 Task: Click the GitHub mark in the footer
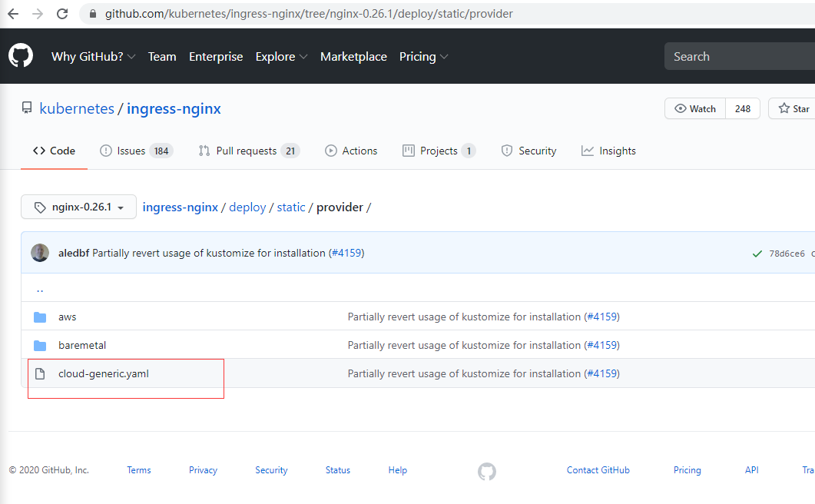(x=487, y=472)
